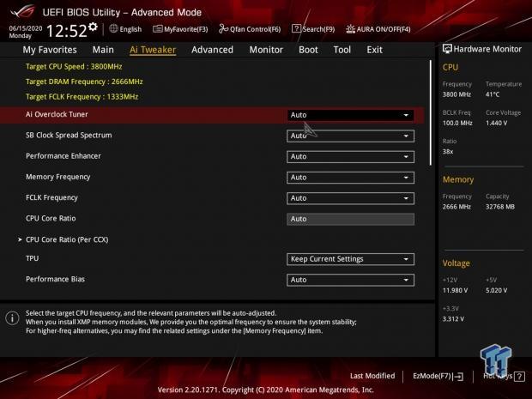Viewport: 532px width, 399px height.
Task: Click Target DRAM Frequency : 2666MHz text
Action: tap(84, 82)
